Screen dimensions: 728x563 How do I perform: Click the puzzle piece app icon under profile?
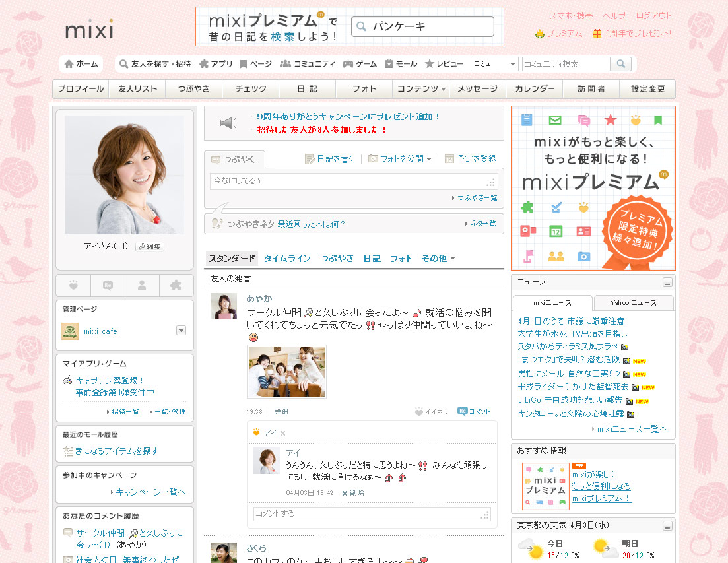[x=176, y=285]
